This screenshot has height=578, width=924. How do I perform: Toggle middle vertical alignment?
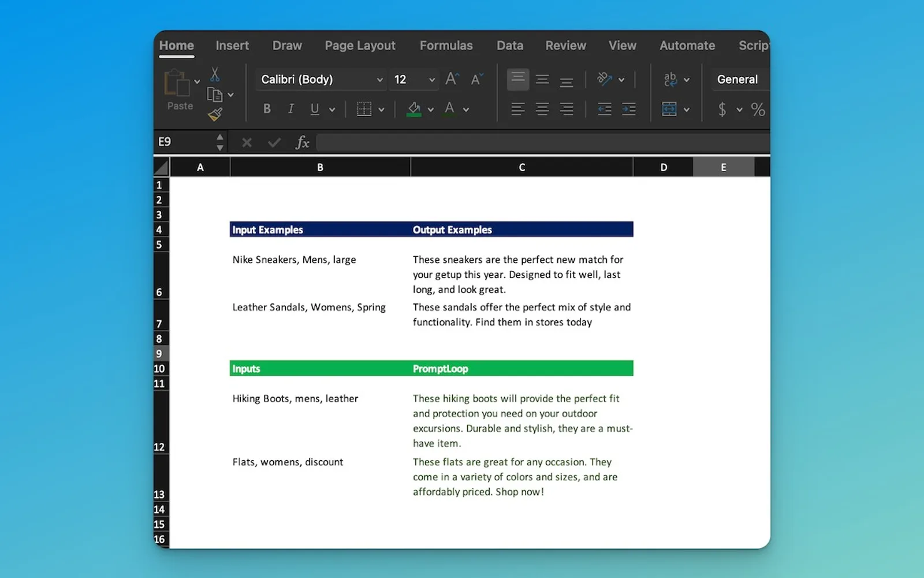point(542,79)
